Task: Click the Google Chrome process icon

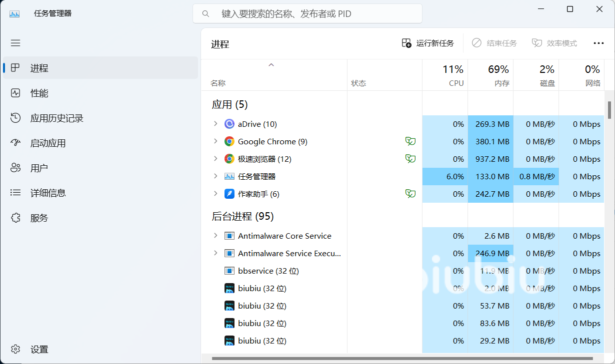Action: [229, 141]
